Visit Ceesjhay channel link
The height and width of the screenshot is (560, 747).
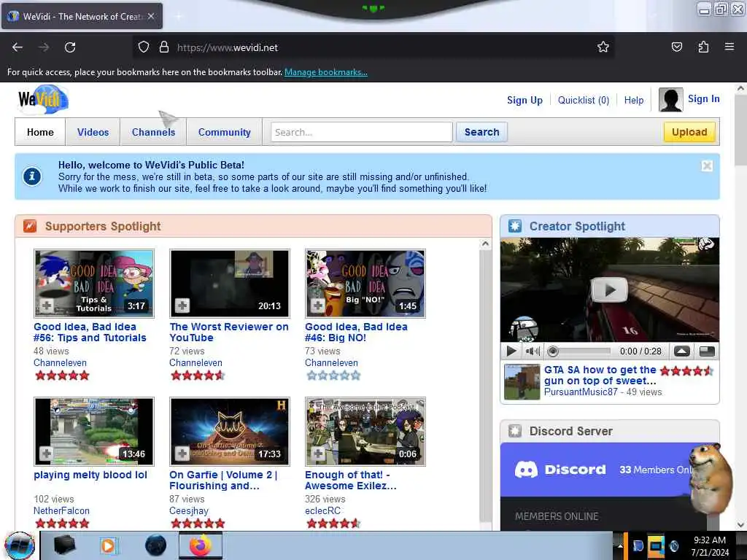coord(189,510)
